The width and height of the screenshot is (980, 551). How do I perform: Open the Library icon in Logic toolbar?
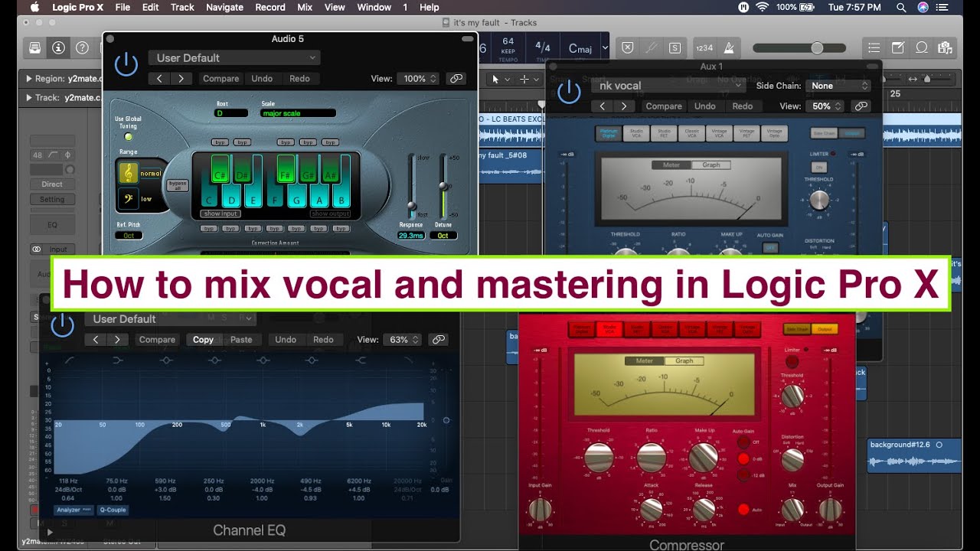35,47
